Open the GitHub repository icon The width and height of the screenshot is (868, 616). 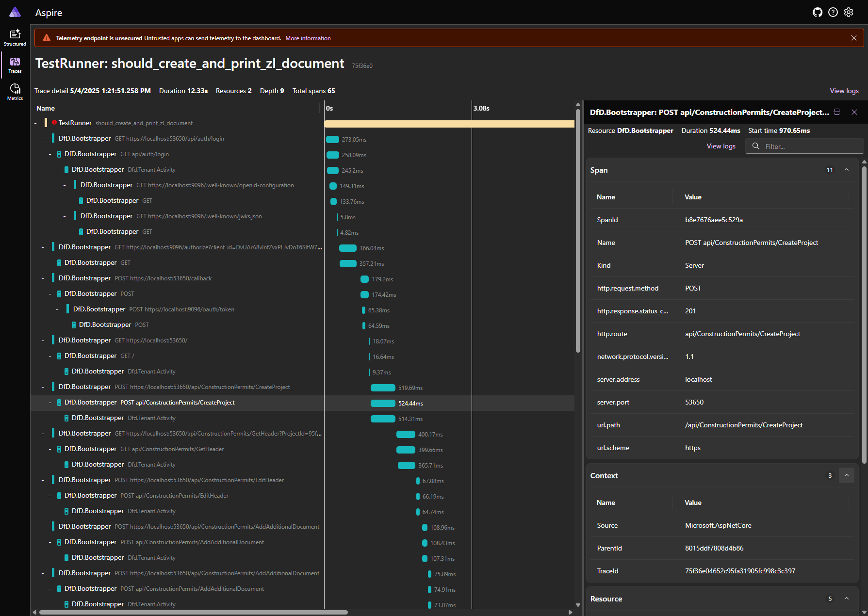(x=818, y=13)
